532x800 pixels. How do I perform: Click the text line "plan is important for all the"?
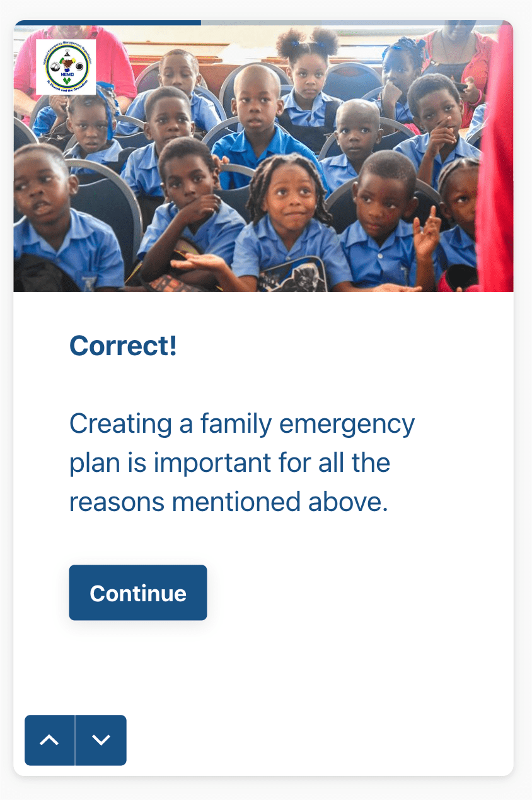[x=229, y=463]
